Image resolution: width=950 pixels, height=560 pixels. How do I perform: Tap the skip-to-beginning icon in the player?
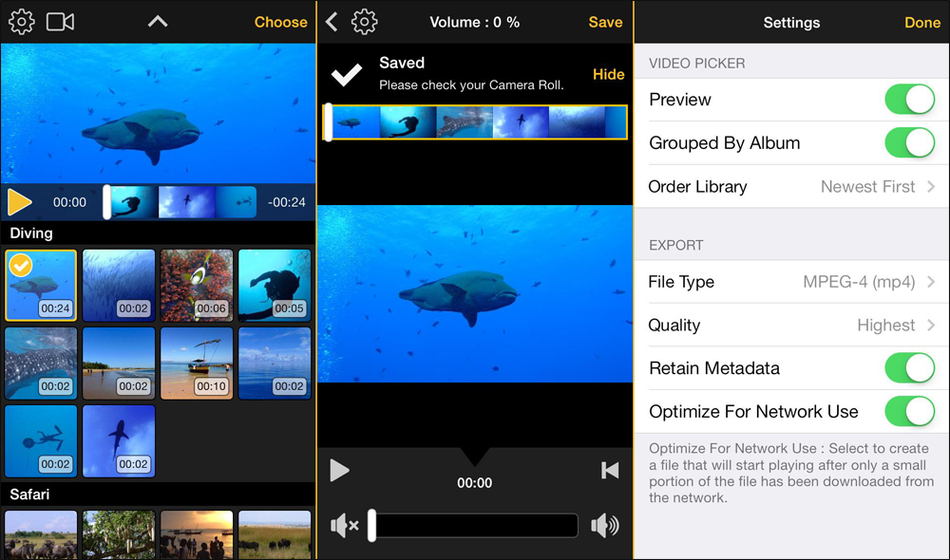pyautogui.click(x=610, y=470)
